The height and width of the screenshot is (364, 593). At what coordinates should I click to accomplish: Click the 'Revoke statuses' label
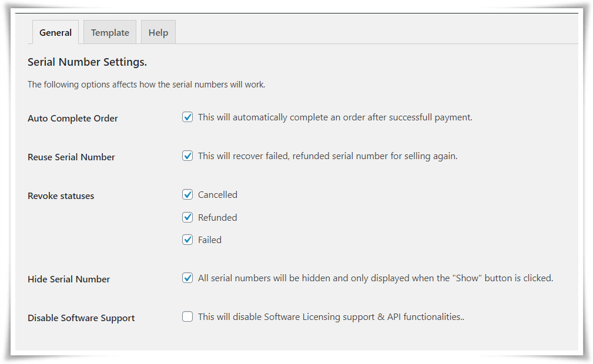pyautogui.click(x=61, y=196)
